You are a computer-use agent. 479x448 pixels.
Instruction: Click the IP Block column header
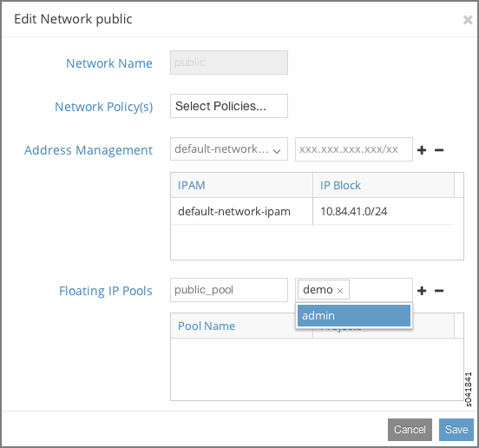pos(384,185)
